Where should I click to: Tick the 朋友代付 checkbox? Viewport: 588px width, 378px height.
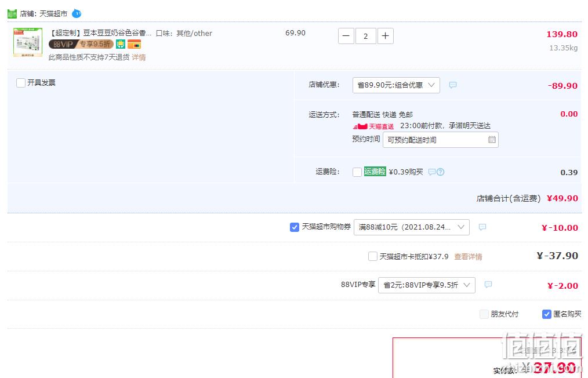[484, 314]
